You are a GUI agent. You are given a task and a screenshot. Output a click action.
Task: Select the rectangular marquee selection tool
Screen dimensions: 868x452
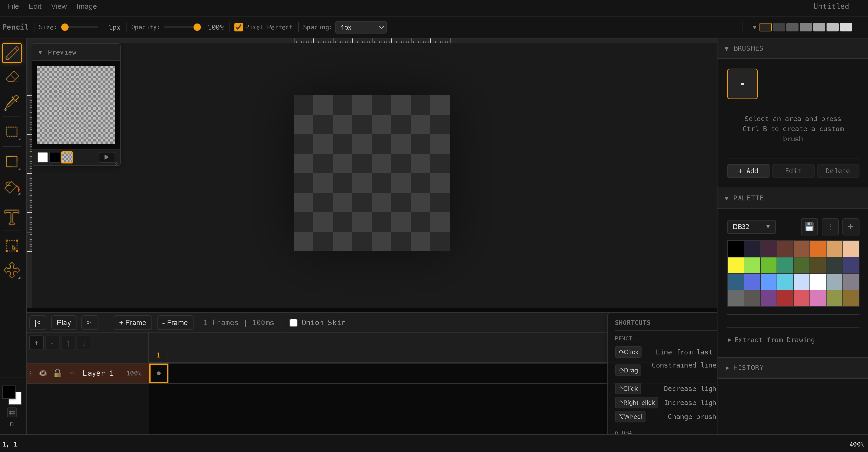[x=12, y=131]
